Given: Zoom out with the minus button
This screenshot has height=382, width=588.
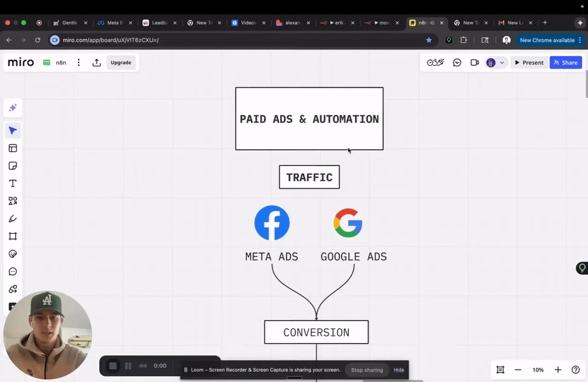Looking at the screenshot, I should coord(519,370).
